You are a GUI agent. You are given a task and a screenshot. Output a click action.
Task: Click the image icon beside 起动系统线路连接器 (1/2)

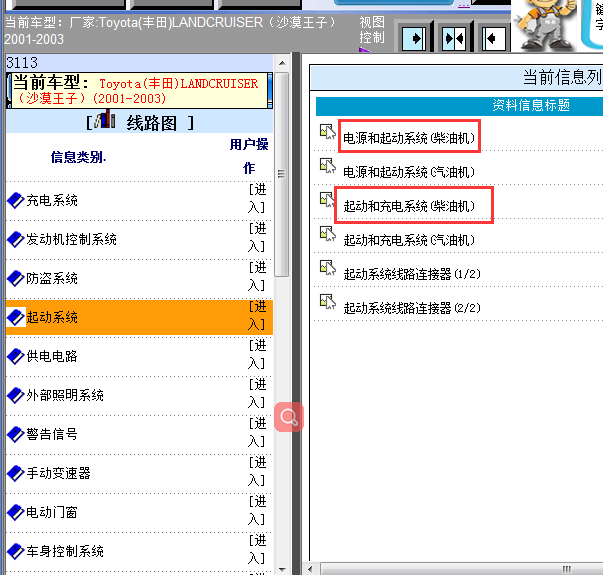tap(328, 267)
